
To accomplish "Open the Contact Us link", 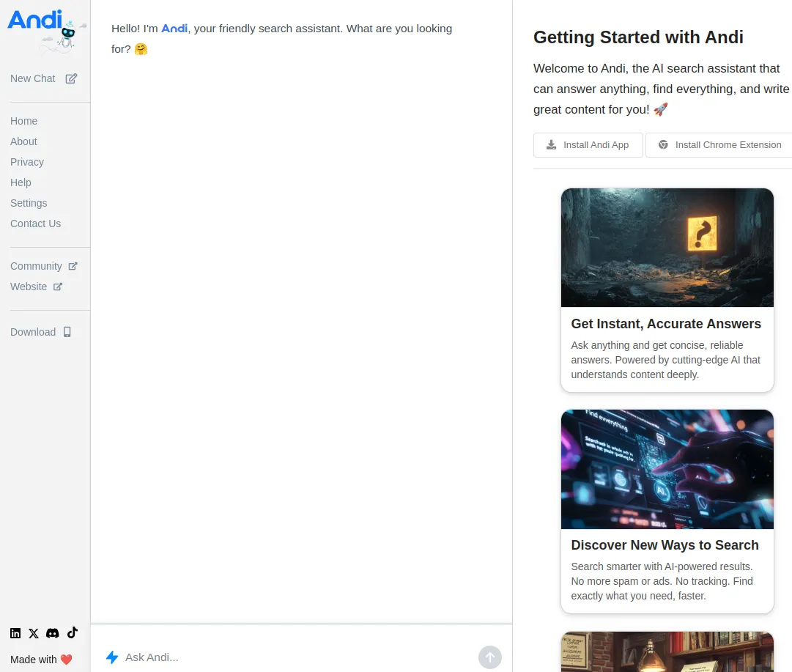I will [35, 224].
